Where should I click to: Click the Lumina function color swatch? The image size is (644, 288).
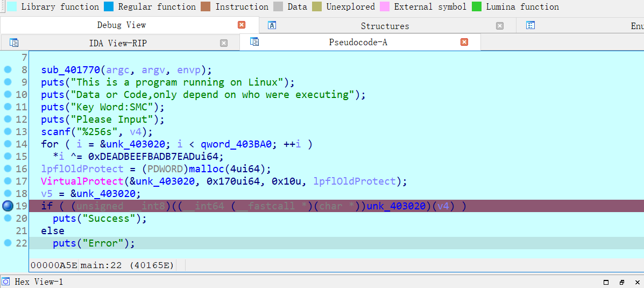point(477,6)
